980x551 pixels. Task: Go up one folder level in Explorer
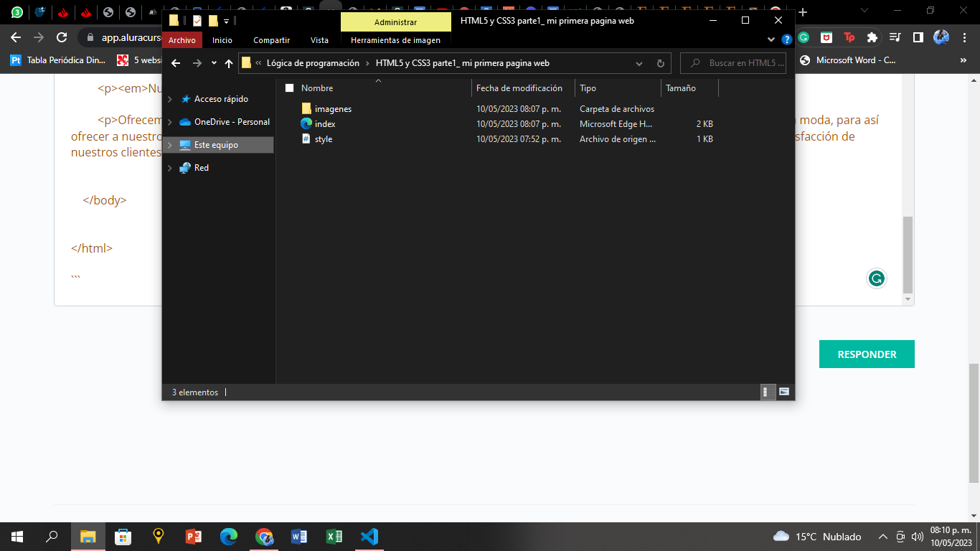click(x=229, y=63)
